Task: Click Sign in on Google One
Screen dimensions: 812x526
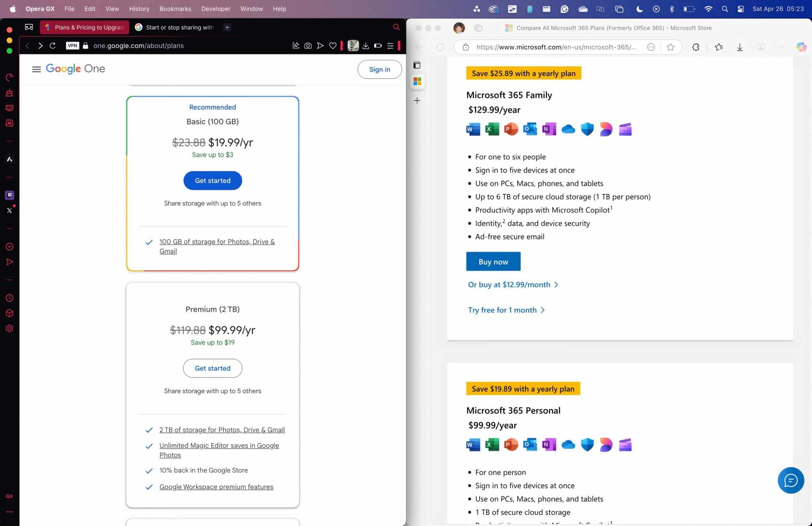Action: (x=379, y=69)
